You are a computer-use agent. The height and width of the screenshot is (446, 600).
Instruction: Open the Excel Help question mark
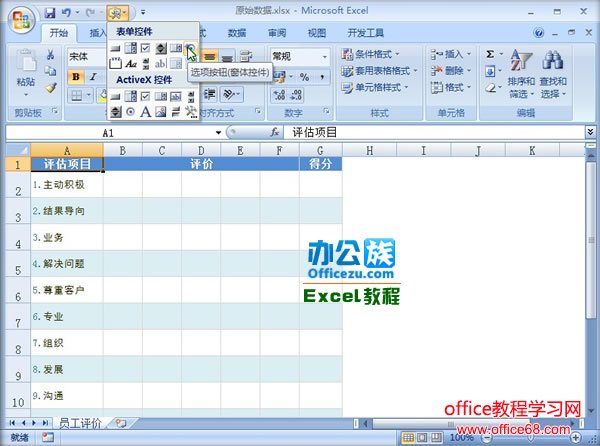point(539,33)
